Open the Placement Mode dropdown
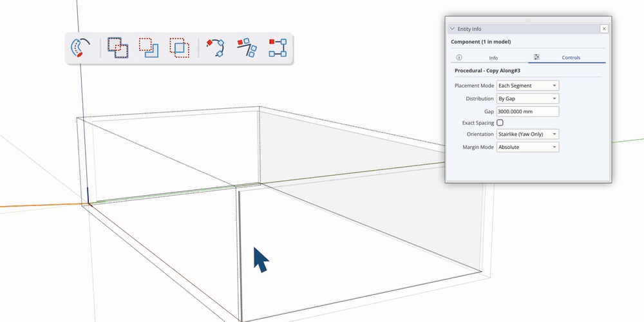 point(528,86)
